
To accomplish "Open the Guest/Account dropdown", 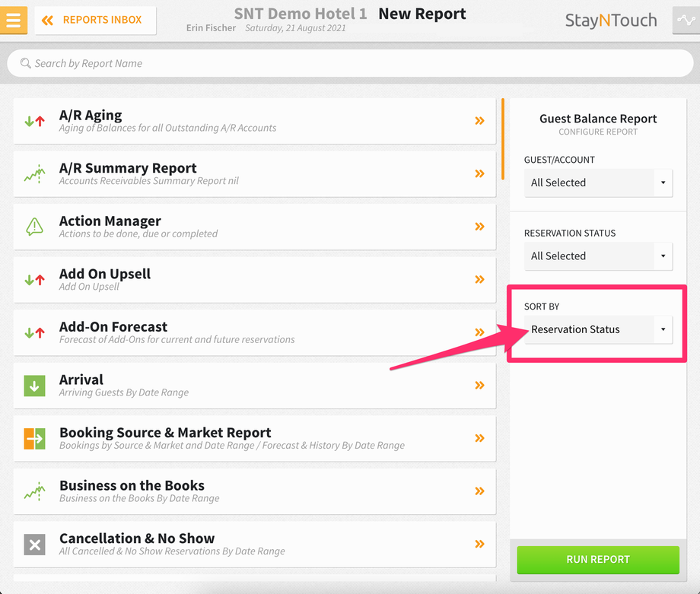I will pos(598,183).
